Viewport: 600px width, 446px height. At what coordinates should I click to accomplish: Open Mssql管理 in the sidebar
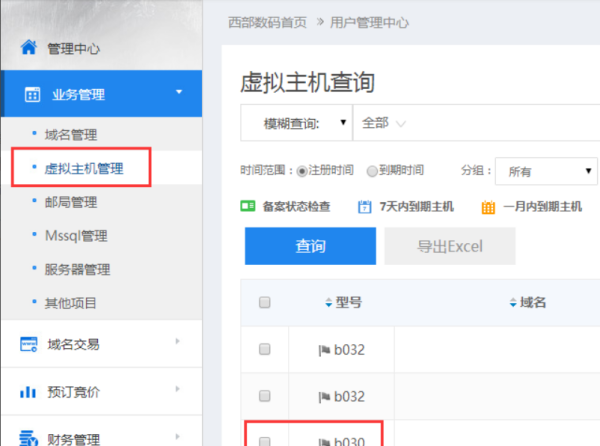tap(76, 236)
